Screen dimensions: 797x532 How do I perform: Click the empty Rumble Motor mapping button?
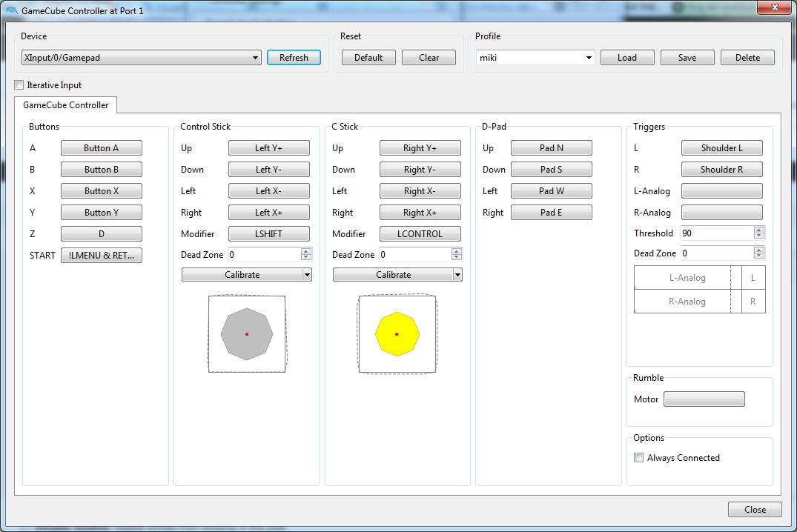pyautogui.click(x=704, y=399)
